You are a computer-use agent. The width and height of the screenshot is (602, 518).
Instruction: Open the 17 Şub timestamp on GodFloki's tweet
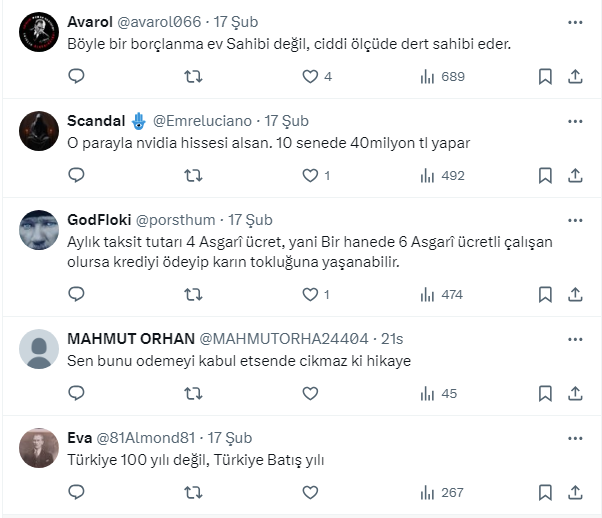coord(250,220)
